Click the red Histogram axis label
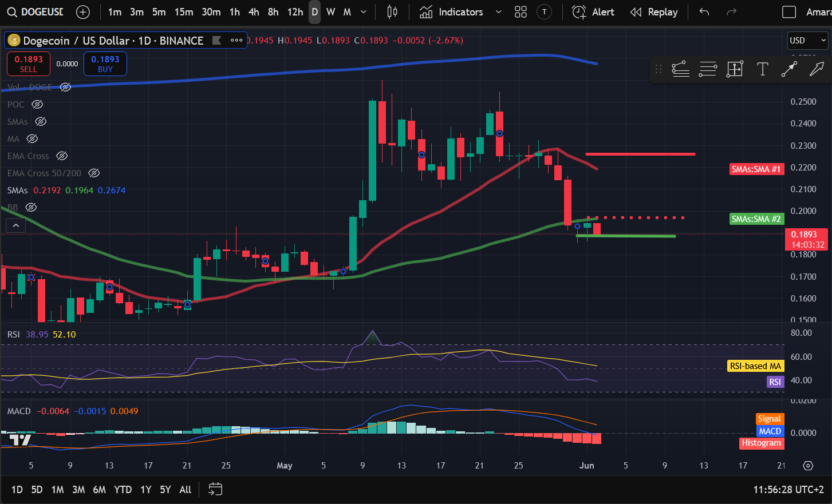The image size is (832, 504). pos(762,443)
